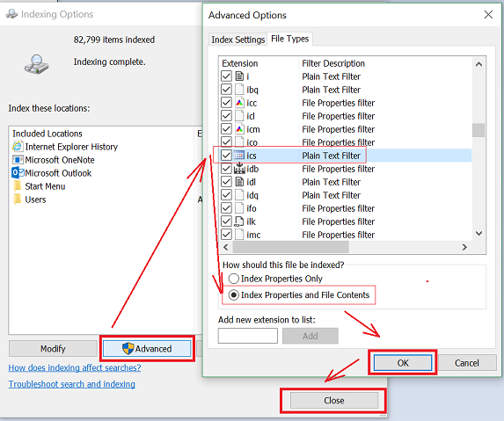Image resolution: width=504 pixels, height=421 pixels.
Task: Click the file list scroll down arrow
Action: (478, 234)
